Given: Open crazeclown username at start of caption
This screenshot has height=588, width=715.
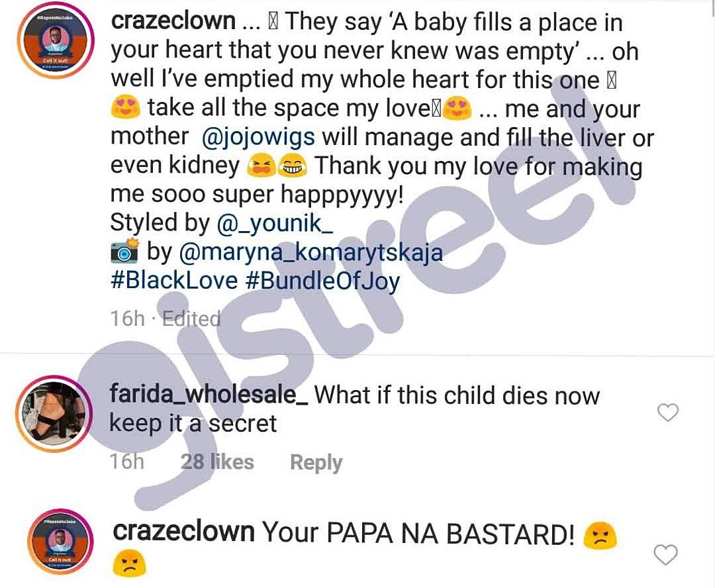Looking at the screenshot, I should tap(173, 21).
